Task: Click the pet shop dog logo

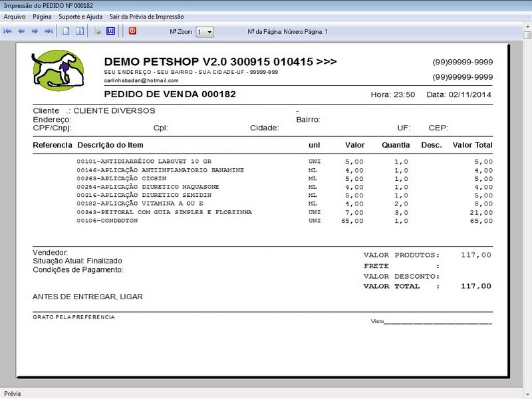Action: (58, 70)
